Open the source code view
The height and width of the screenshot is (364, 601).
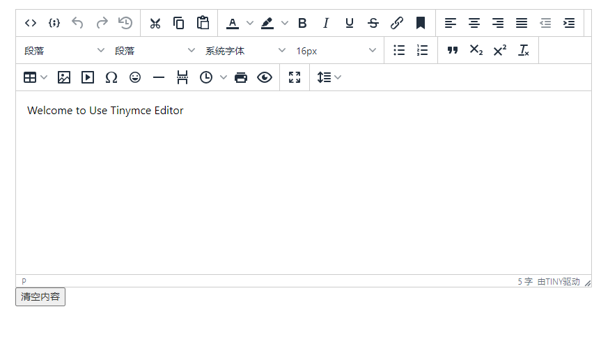pos(31,23)
